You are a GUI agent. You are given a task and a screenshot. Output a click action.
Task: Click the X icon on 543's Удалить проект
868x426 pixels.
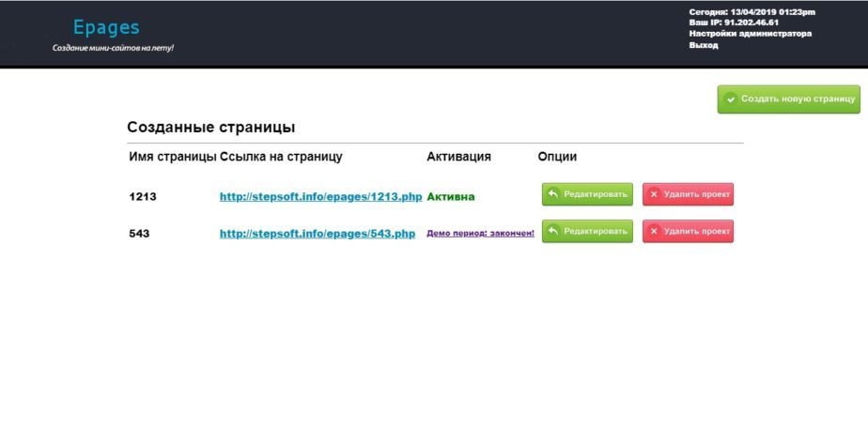654,231
